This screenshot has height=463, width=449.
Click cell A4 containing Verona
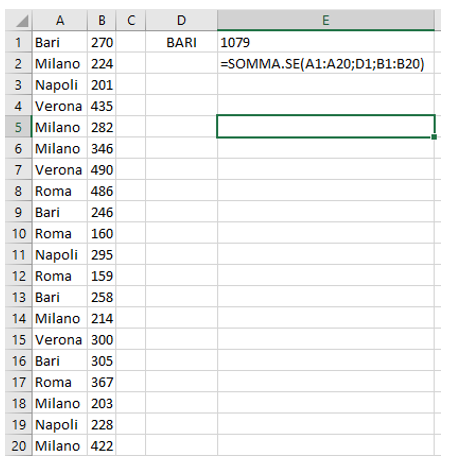point(60,106)
